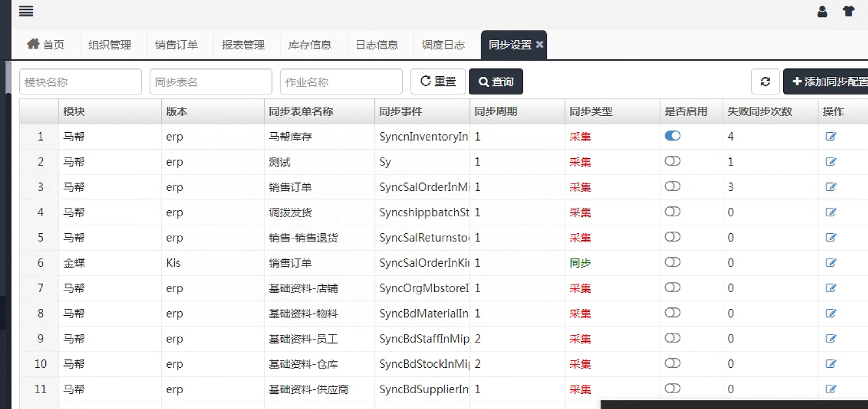The width and height of the screenshot is (868, 409).
Task: Click the 同步类型 column header
Action: [x=612, y=111]
